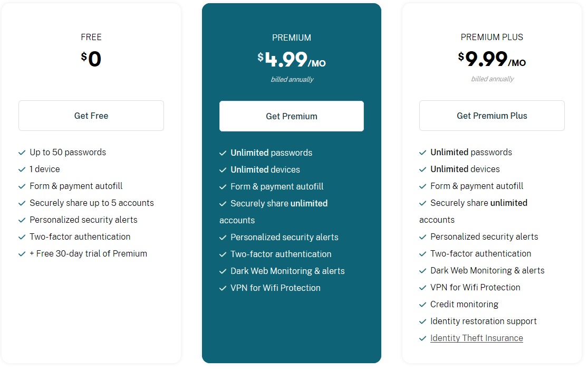
Task: Click the $0 price in the Free column
Action: [91, 58]
